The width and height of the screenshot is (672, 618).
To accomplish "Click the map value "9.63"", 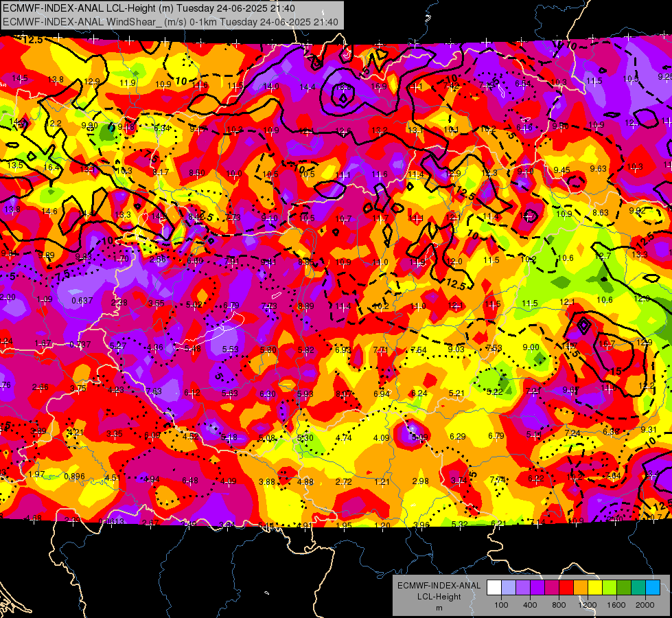I will 599,168.
